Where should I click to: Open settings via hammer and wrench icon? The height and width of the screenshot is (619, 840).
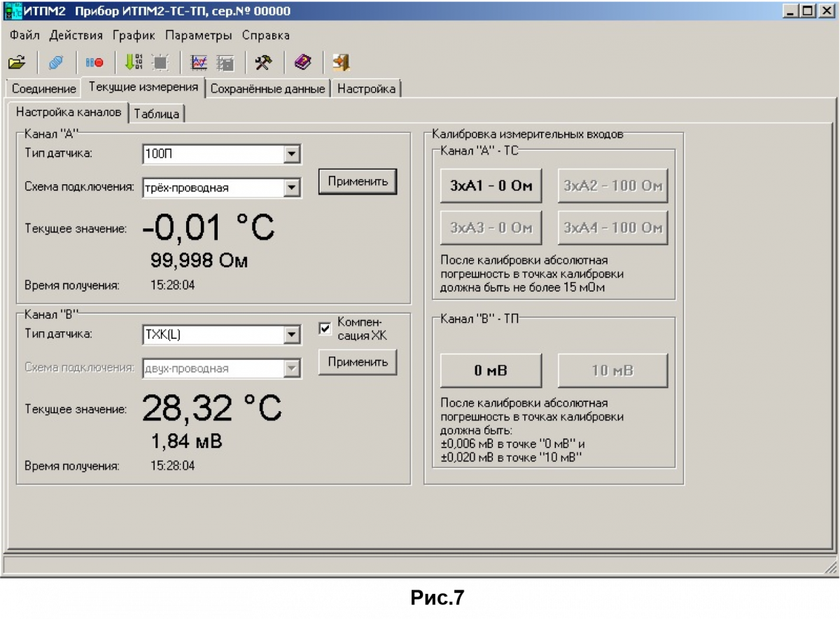coord(263,63)
